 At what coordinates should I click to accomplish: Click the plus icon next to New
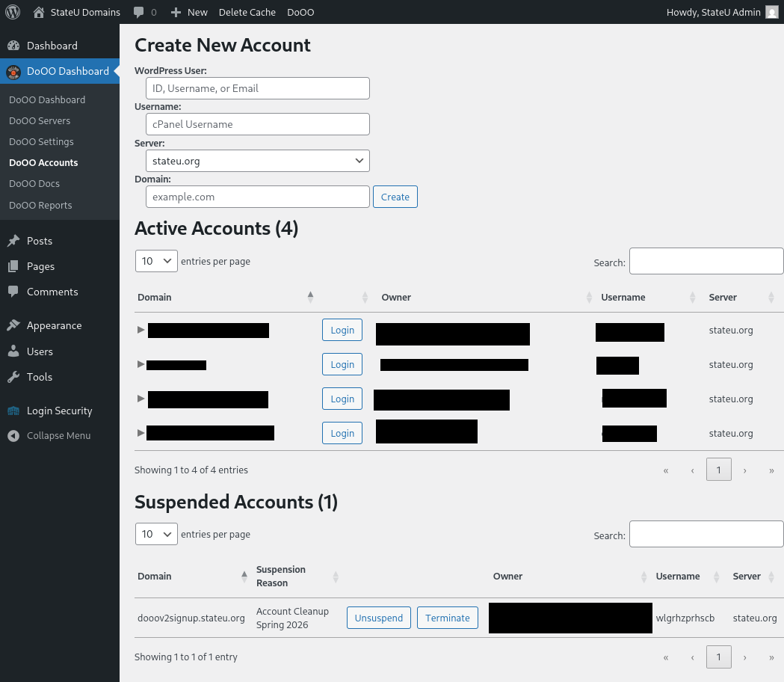pyautogui.click(x=176, y=13)
